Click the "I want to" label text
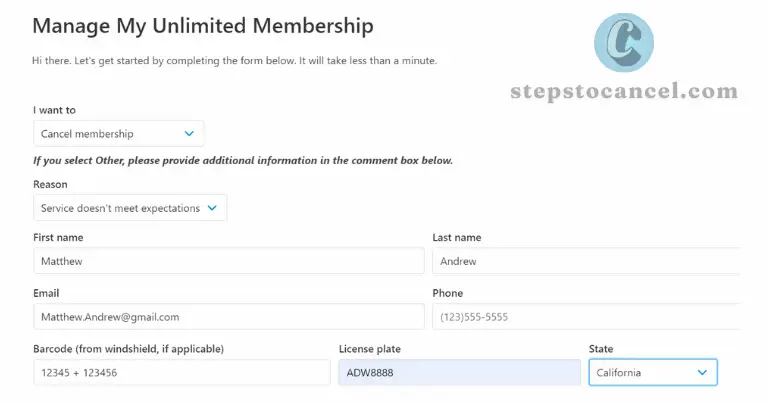The height and width of the screenshot is (403, 768). 54,110
